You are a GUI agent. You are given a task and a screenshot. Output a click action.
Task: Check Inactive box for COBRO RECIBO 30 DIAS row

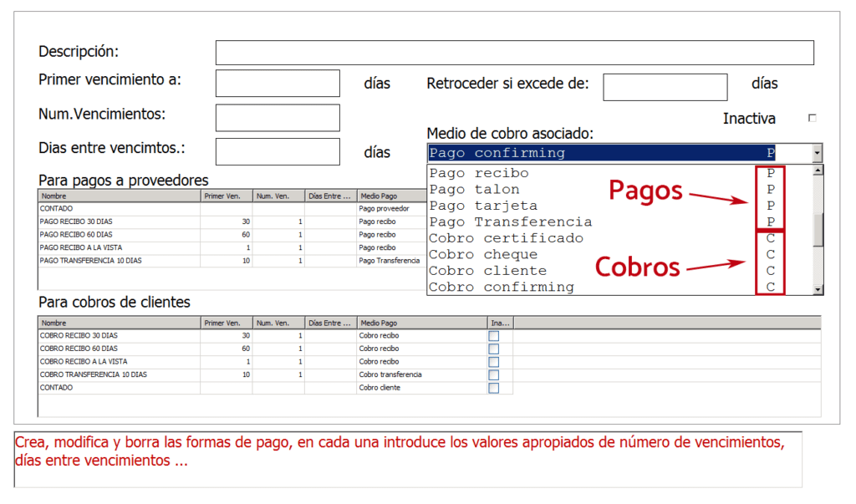[493, 336]
